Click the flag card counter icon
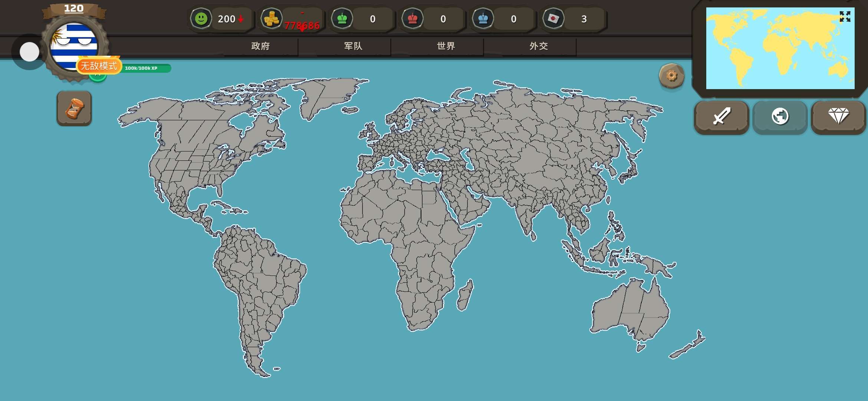Screen dimensions: 868x401 [x=553, y=19]
